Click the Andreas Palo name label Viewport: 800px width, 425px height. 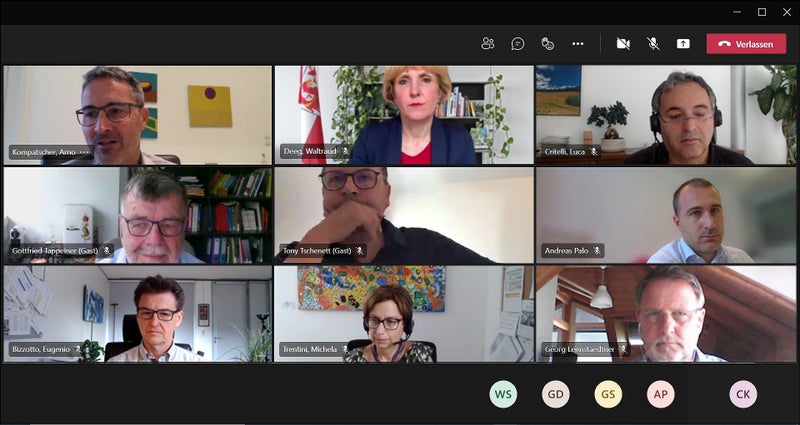[566, 251]
